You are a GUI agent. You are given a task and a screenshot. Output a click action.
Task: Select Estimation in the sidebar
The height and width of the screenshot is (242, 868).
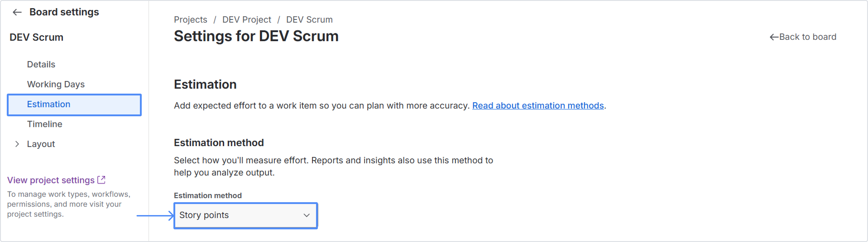coord(49,104)
